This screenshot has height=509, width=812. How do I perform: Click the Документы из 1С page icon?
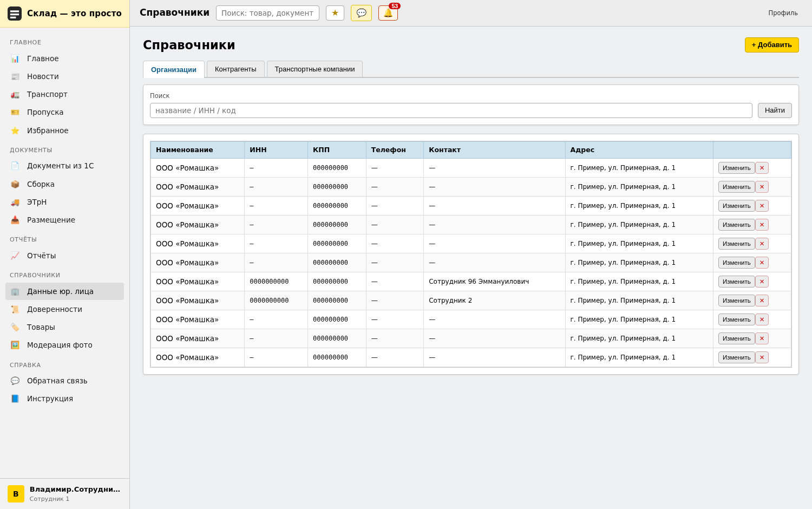(x=15, y=166)
